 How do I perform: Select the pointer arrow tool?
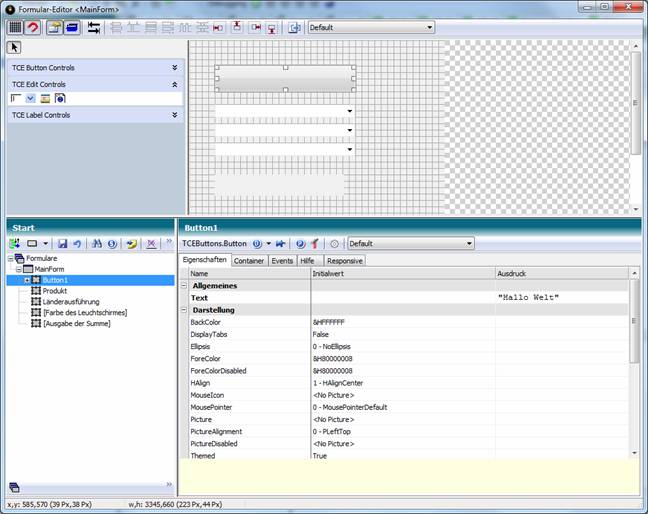pyautogui.click(x=14, y=48)
